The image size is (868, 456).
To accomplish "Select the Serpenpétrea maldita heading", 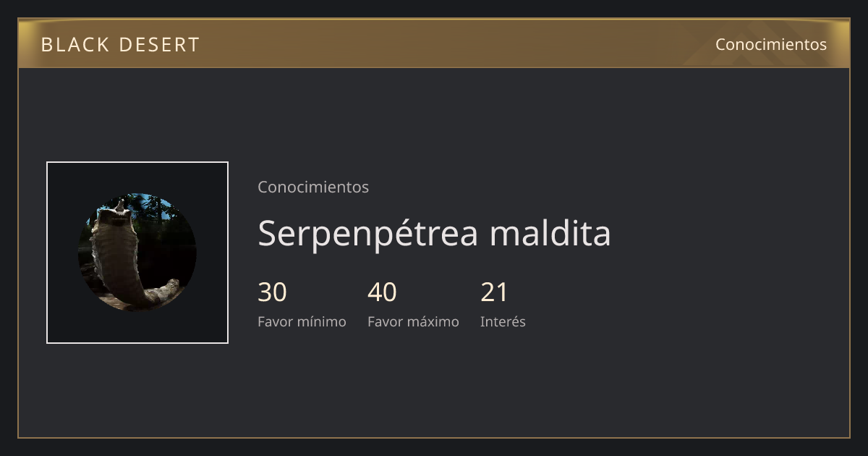I will coord(434,233).
